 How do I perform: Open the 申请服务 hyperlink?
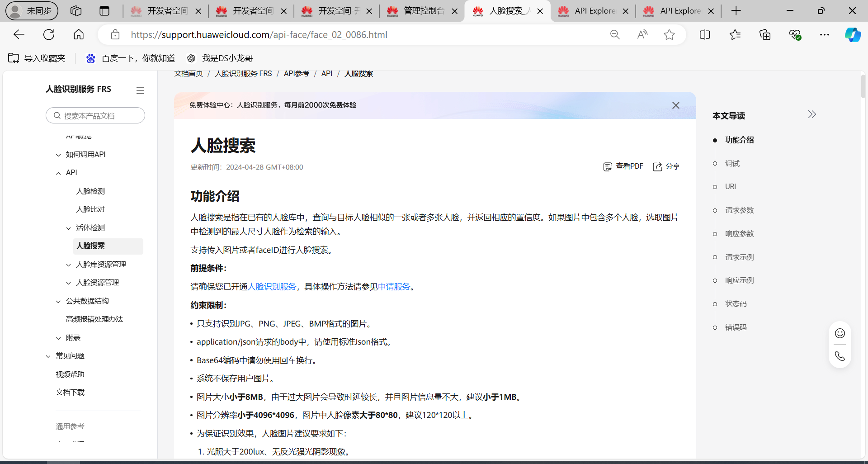394,287
